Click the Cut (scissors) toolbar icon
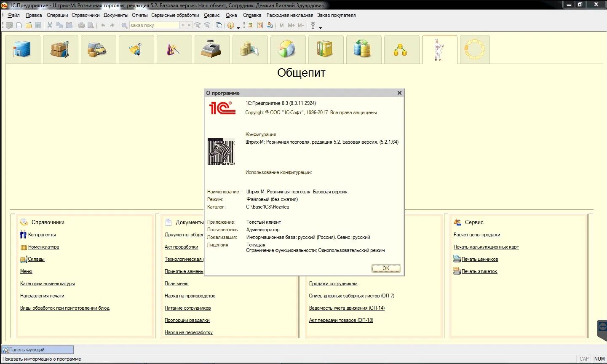607x364 pixels. click(50, 25)
